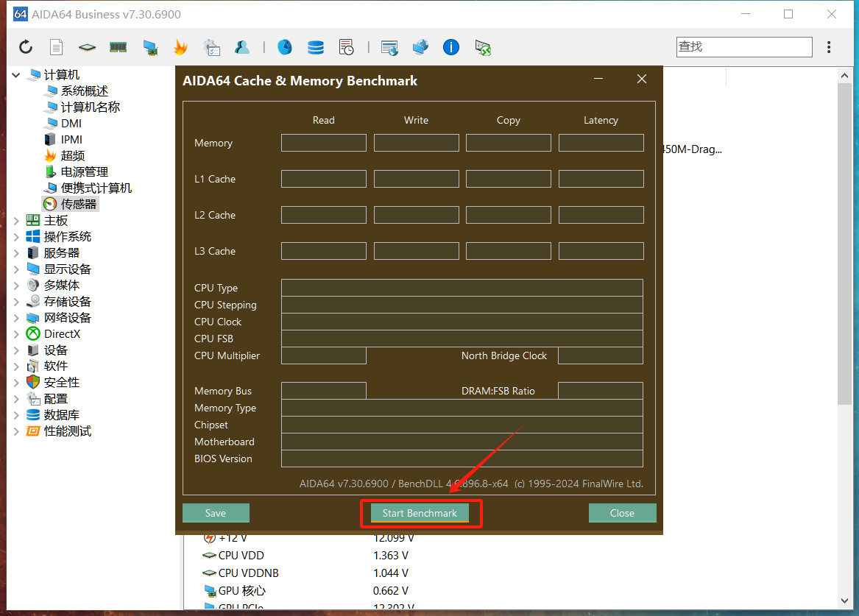Click the globe with monitor toolbar icon

[x=420, y=47]
